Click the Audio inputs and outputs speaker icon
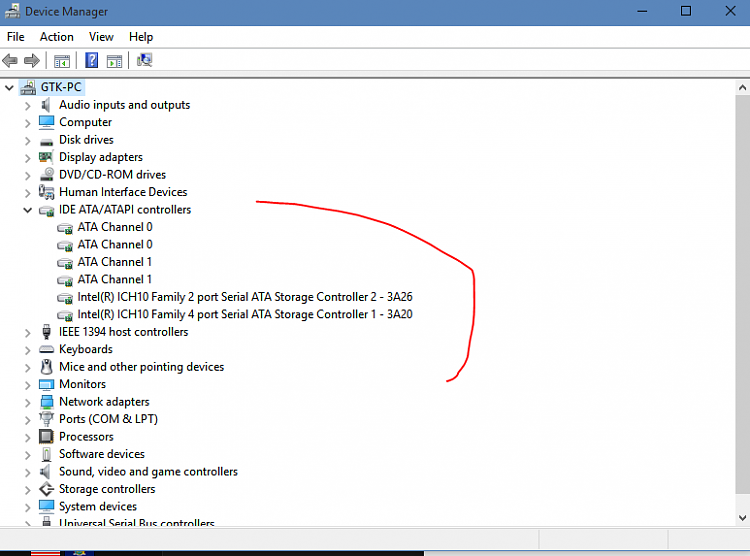This screenshot has height=556, width=750. [x=46, y=105]
